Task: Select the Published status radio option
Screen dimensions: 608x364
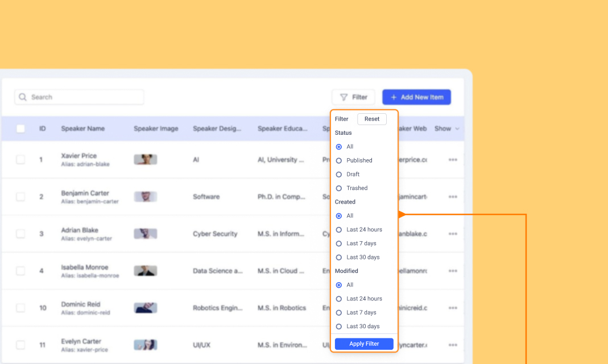Action: click(x=339, y=160)
